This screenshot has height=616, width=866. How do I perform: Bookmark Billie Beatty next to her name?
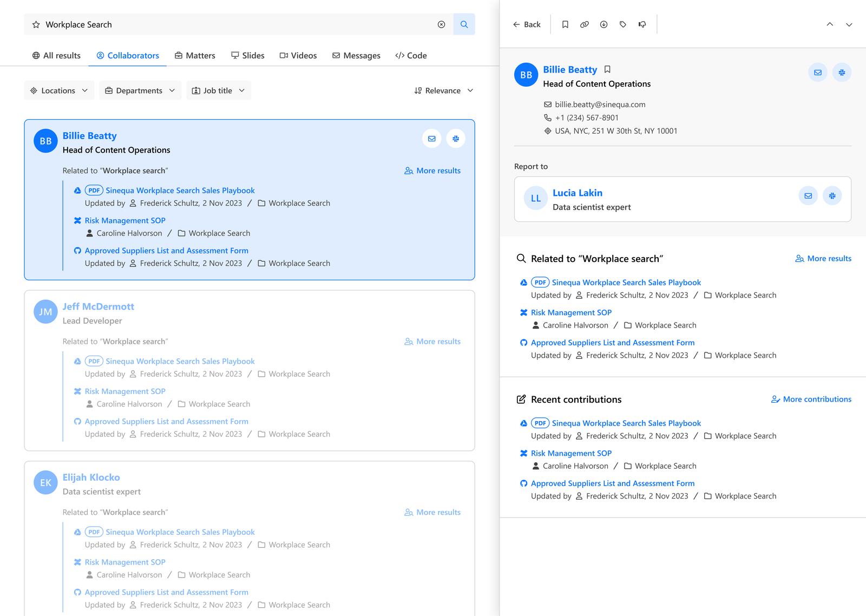[x=607, y=69]
